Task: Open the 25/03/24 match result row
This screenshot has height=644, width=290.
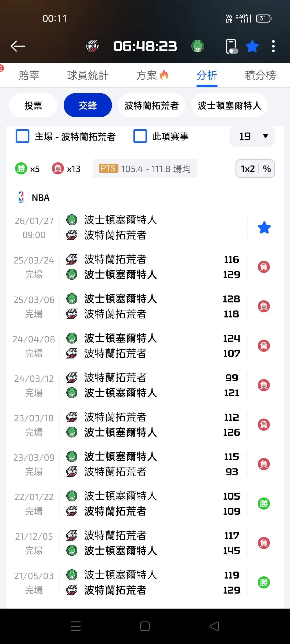Action: pyautogui.click(x=134, y=267)
